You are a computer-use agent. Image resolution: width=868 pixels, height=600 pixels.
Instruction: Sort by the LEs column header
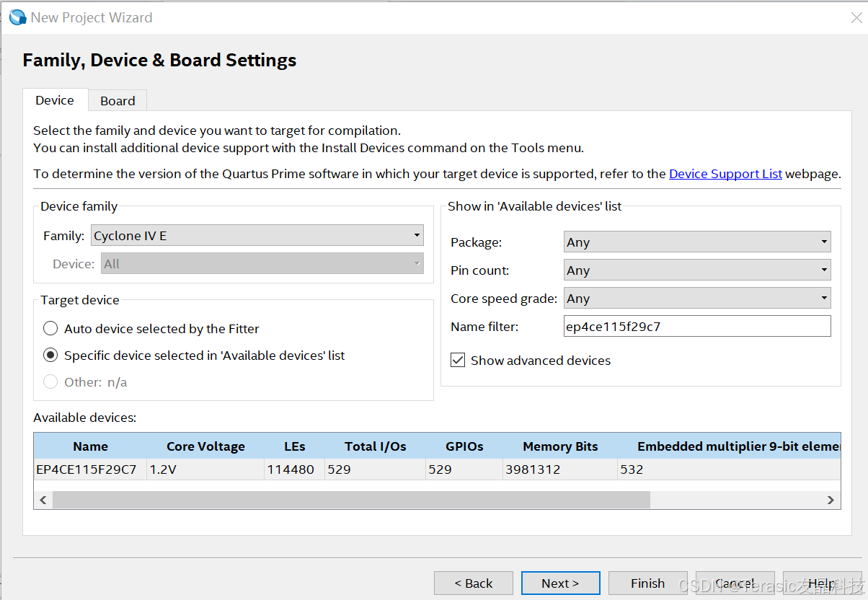click(294, 446)
